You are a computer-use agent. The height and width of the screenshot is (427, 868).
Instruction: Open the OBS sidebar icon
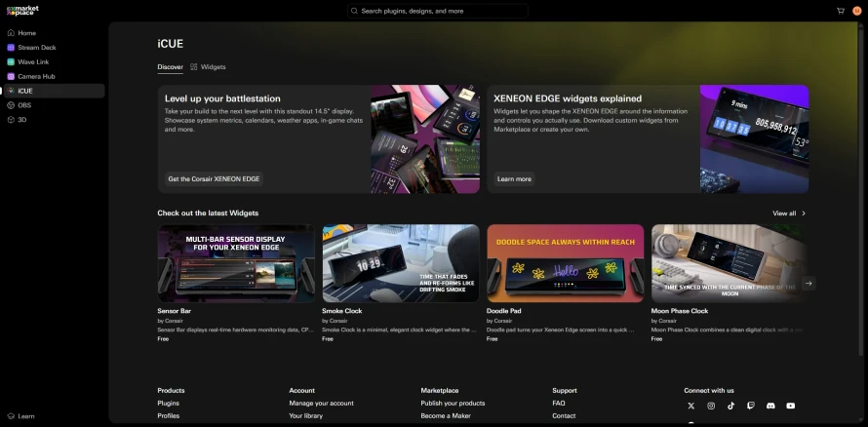pyautogui.click(x=11, y=105)
